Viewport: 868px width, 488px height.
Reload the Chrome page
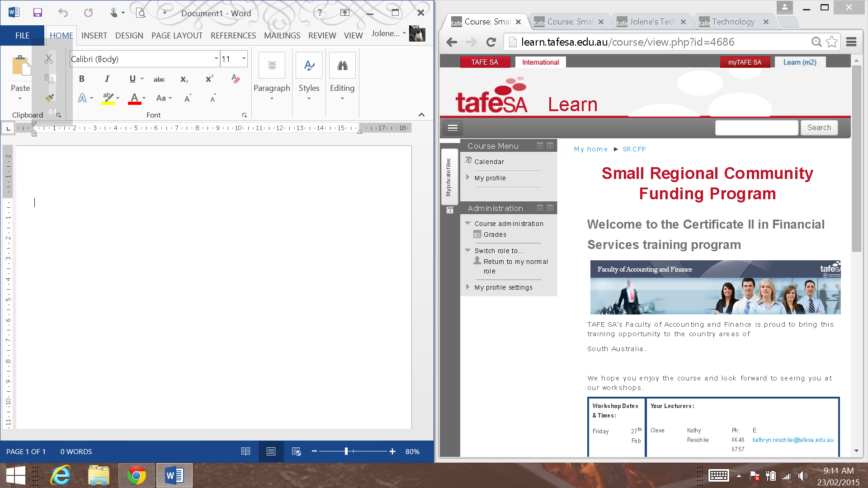coord(491,42)
